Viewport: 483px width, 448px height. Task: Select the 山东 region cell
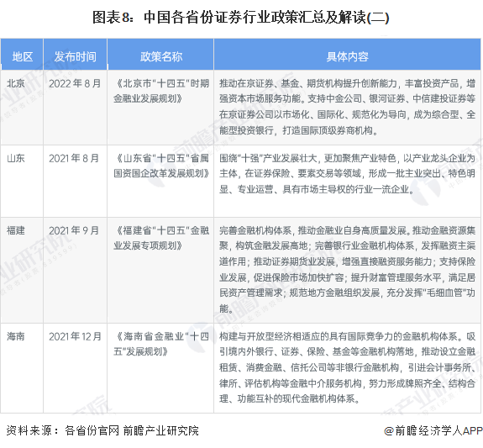16,158
